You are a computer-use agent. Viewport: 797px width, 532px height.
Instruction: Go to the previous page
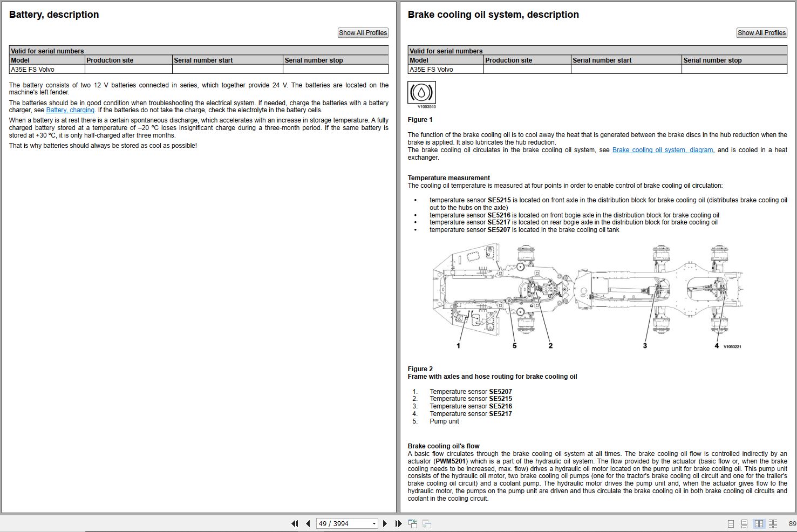(x=308, y=523)
